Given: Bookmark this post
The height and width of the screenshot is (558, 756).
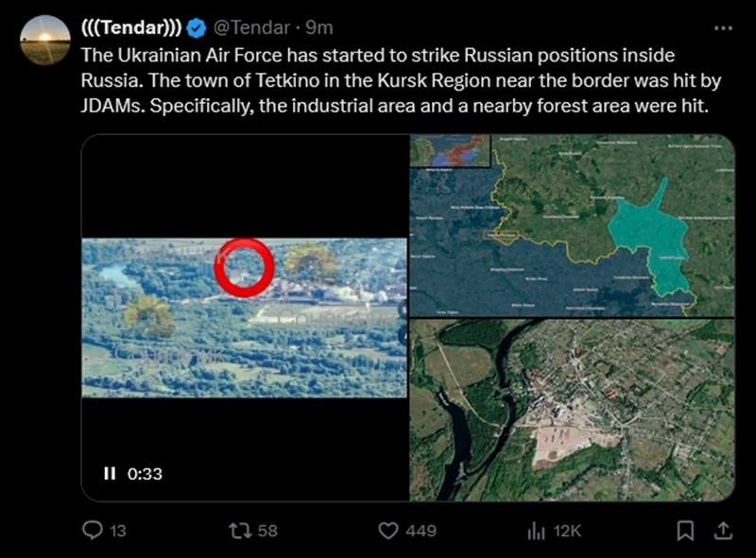Looking at the screenshot, I should coord(686,531).
